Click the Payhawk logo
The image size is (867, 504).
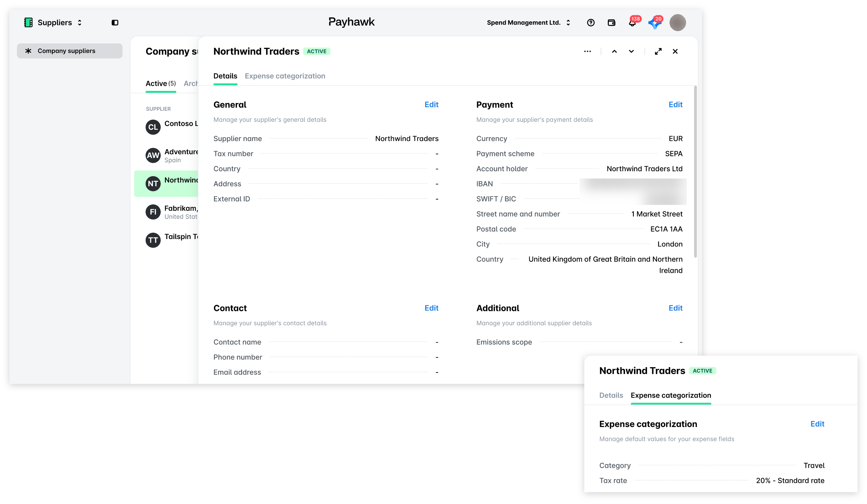coord(351,22)
